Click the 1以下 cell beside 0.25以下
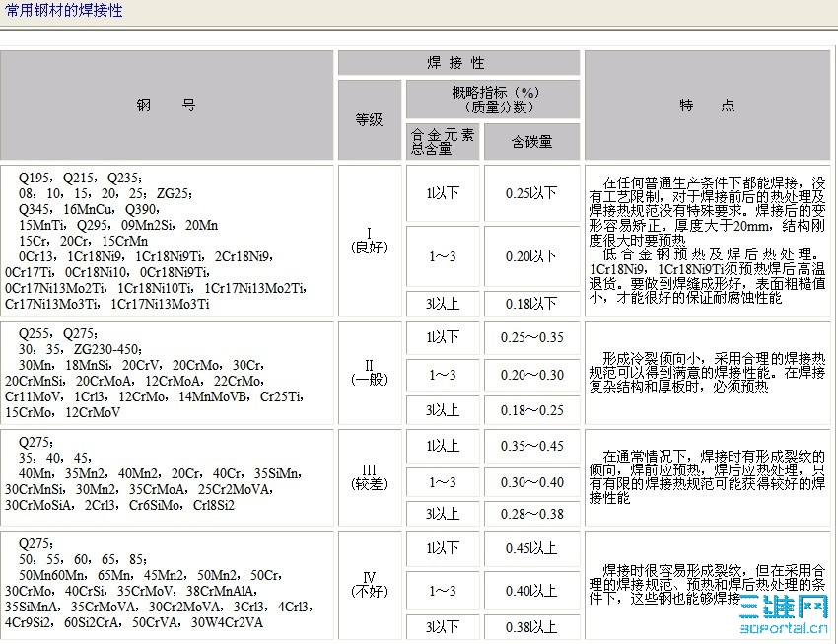 pos(443,193)
